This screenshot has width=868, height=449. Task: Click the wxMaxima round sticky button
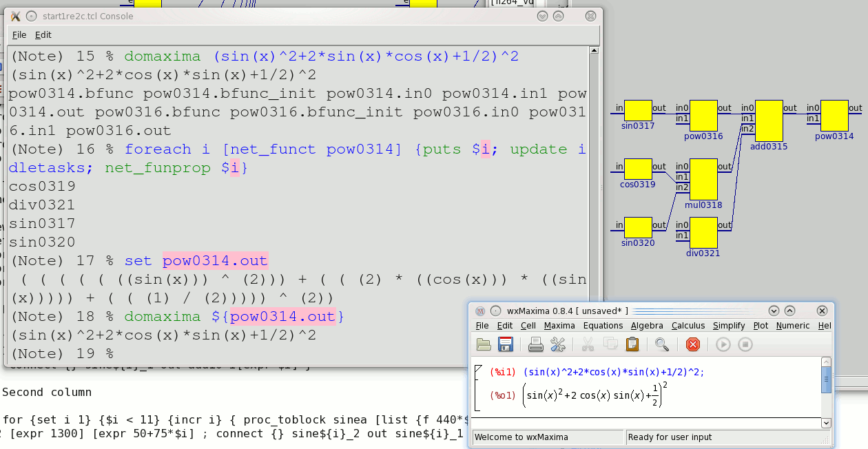click(495, 311)
